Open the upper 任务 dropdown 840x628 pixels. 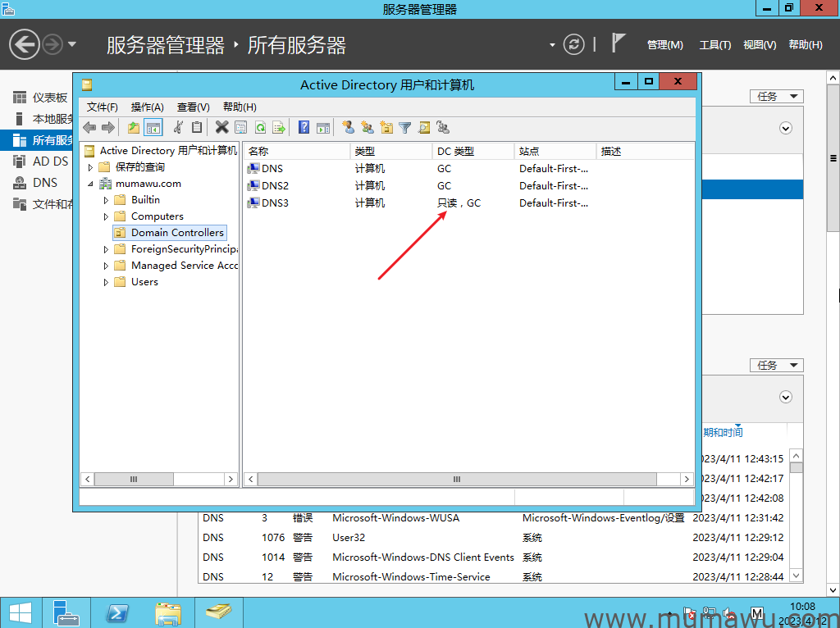click(776, 97)
